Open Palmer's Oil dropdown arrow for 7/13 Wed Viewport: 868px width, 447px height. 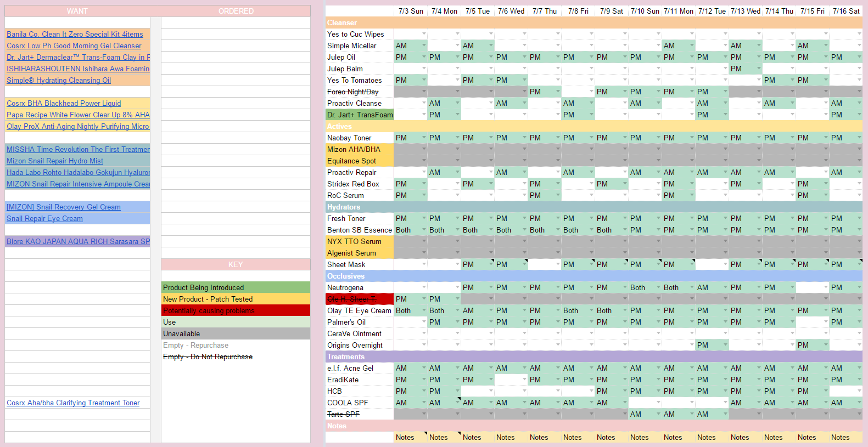tap(759, 322)
